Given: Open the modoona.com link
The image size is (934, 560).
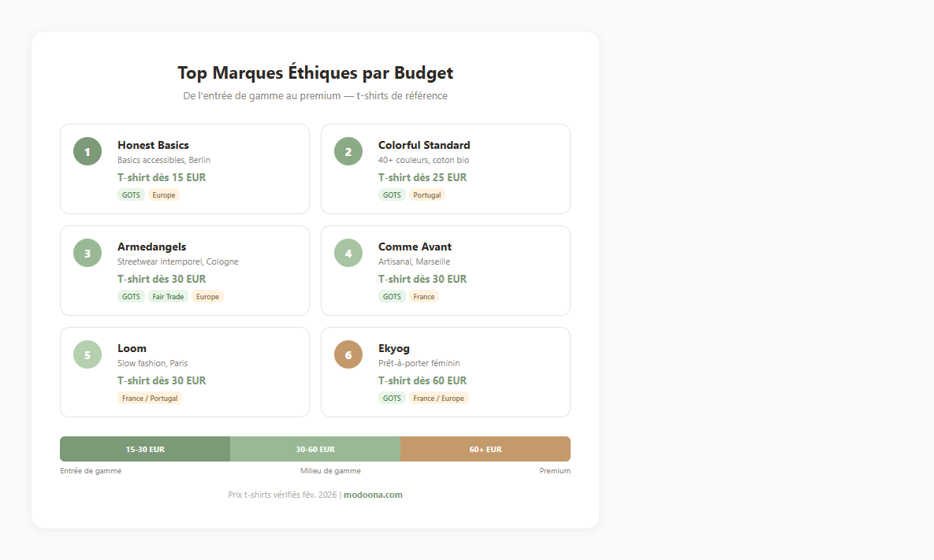Looking at the screenshot, I should [373, 495].
